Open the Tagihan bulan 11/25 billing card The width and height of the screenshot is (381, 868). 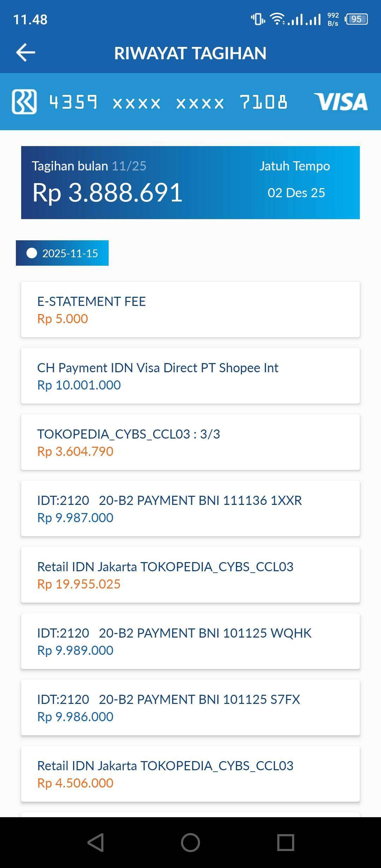coord(190,182)
